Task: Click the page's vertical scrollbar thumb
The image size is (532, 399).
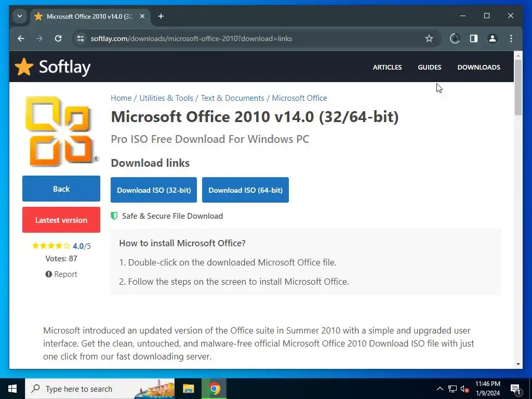Action: click(x=518, y=87)
